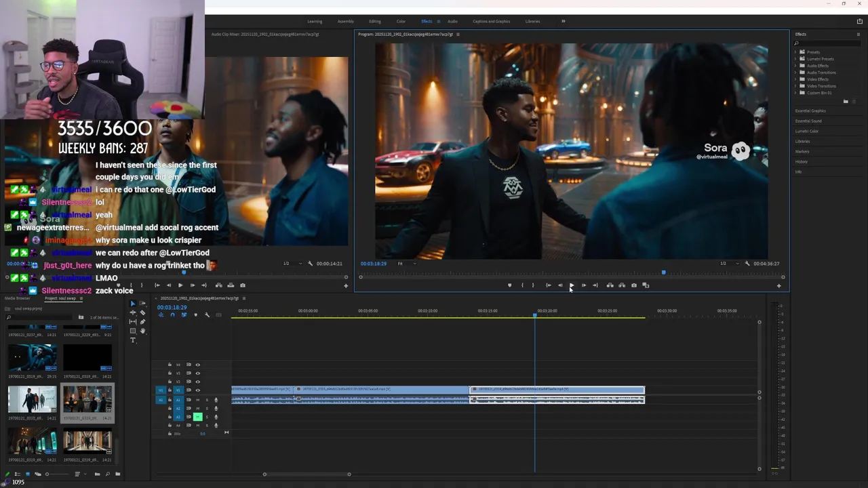Screen dimensions: 868x488
Task: Click Add Marker in Program monitor
Action: 510,285
